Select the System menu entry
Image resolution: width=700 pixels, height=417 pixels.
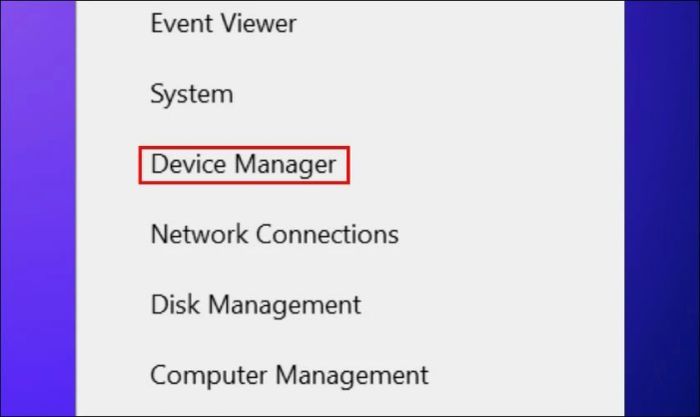(191, 95)
